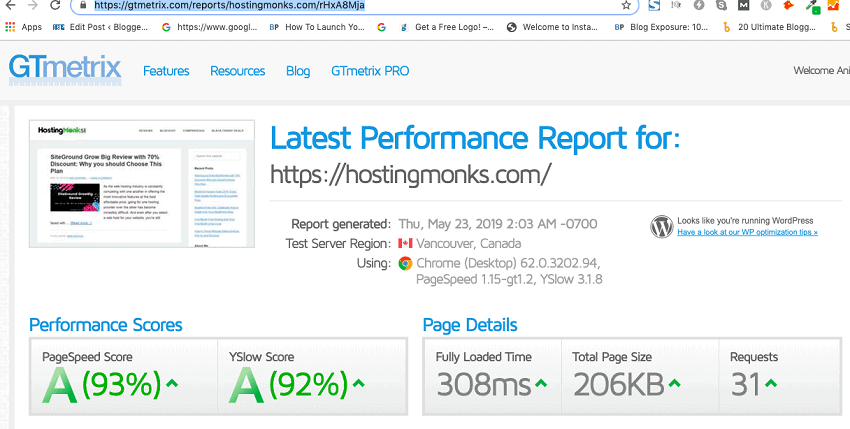Open the Features menu

[166, 71]
